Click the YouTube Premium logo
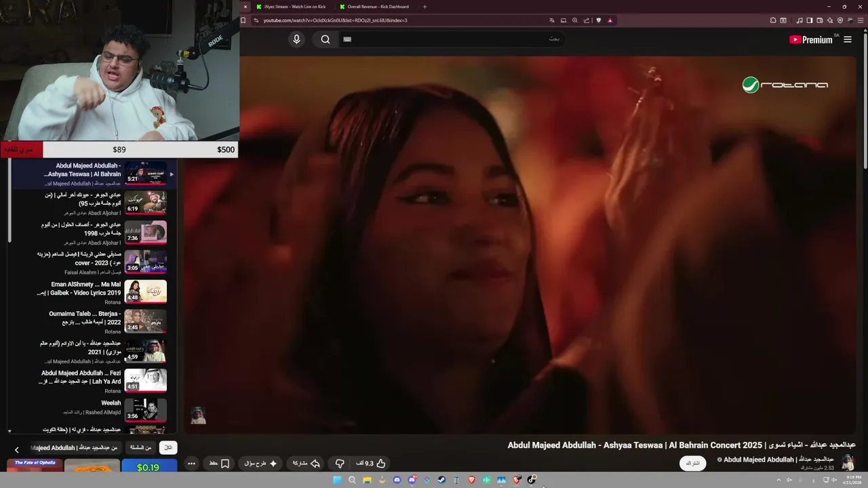The width and height of the screenshot is (868, 488). [811, 39]
